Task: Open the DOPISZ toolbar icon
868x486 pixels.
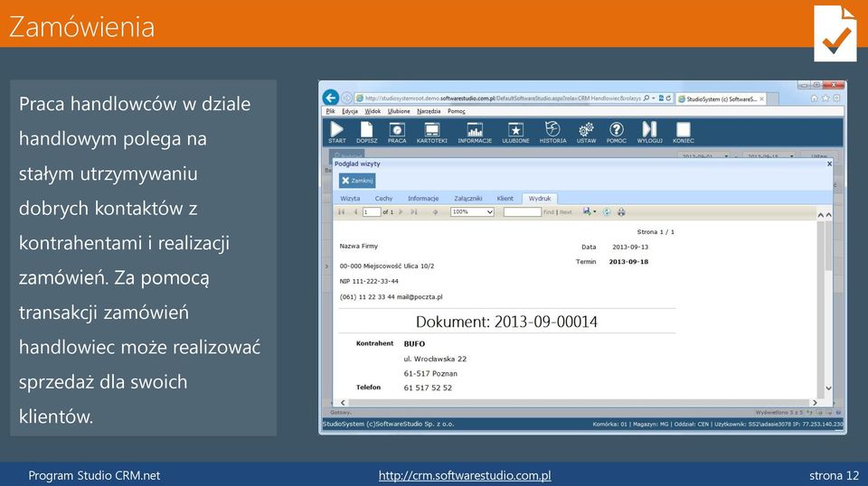Action: click(x=366, y=132)
